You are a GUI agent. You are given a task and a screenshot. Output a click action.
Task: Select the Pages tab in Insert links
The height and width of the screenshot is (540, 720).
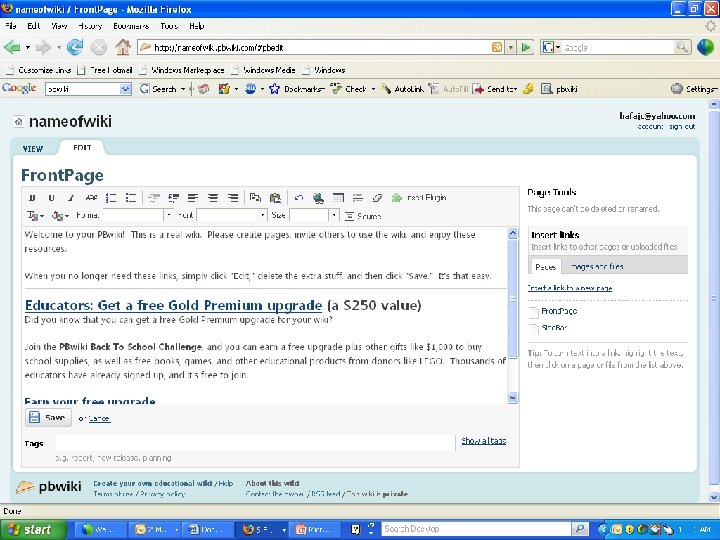546,267
